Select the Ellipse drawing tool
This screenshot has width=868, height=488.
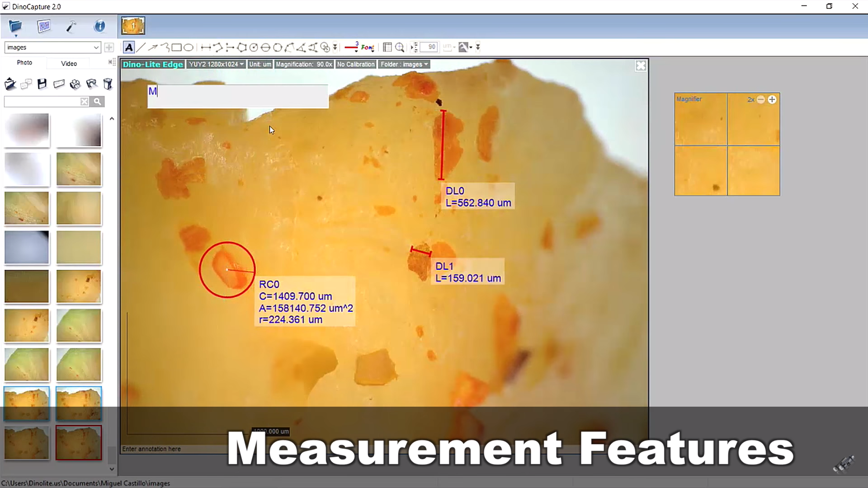point(189,47)
